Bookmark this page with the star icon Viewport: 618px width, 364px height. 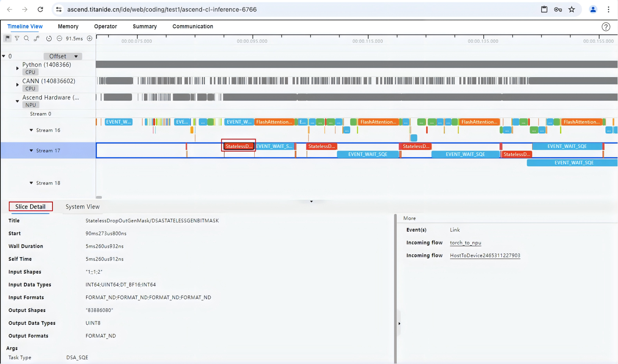click(572, 9)
